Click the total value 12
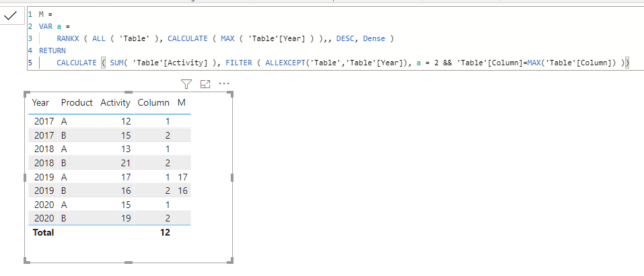 [165, 232]
